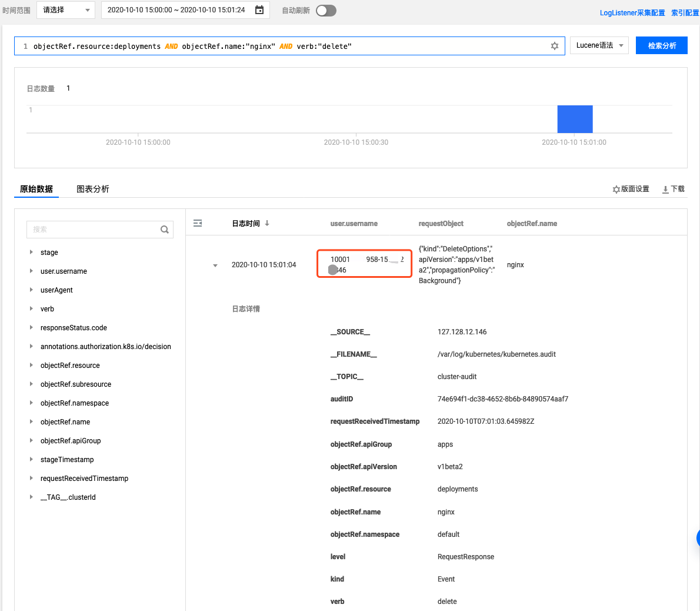Image resolution: width=700 pixels, height=611 pixels.
Task: Select the 原始数据 tab
Action: tap(36, 189)
